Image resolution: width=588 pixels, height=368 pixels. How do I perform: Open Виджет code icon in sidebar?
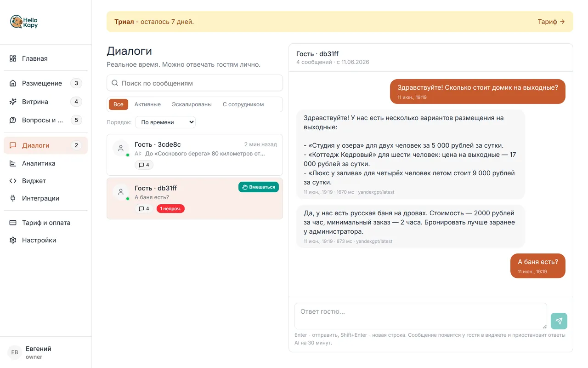point(13,181)
